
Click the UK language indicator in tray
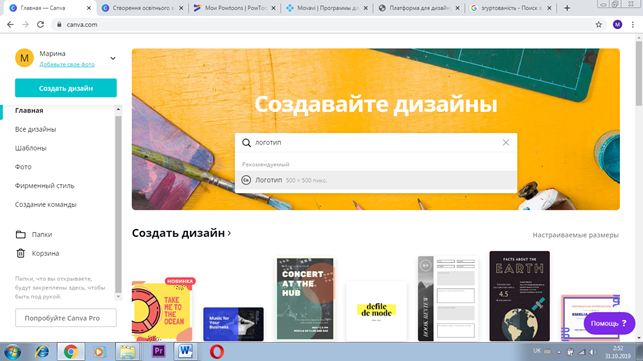[x=536, y=351]
